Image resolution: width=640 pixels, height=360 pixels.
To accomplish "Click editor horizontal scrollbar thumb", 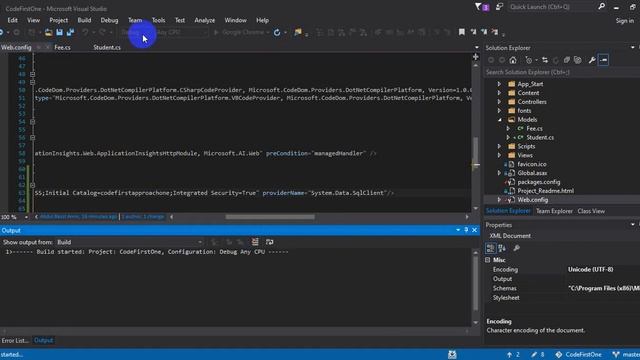I will coord(270,217).
